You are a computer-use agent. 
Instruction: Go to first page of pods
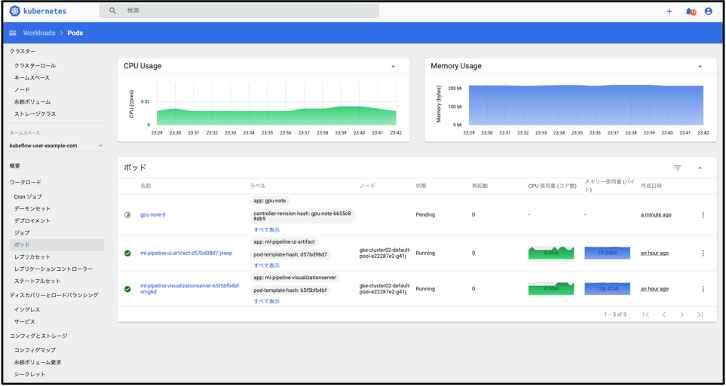[x=646, y=314]
